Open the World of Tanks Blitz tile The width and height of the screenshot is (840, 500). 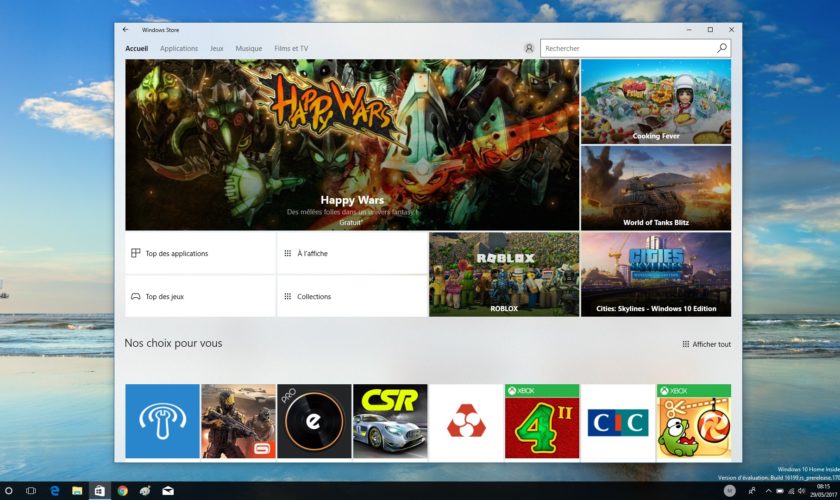[656, 188]
